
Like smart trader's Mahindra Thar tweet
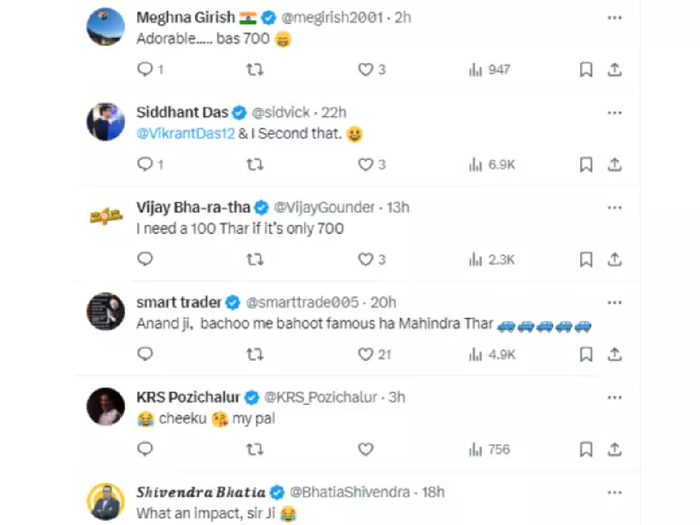[x=365, y=355]
